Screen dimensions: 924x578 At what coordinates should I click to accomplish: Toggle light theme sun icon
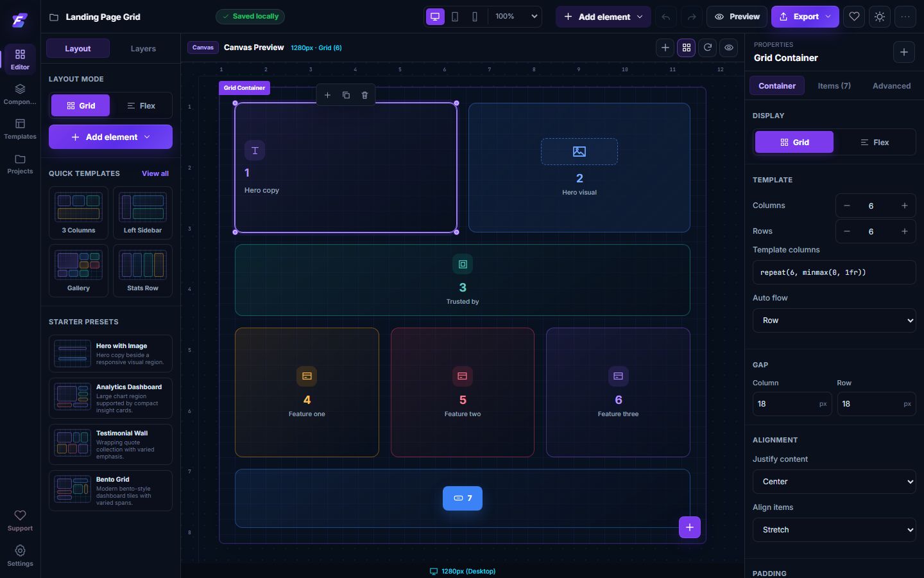coord(880,17)
